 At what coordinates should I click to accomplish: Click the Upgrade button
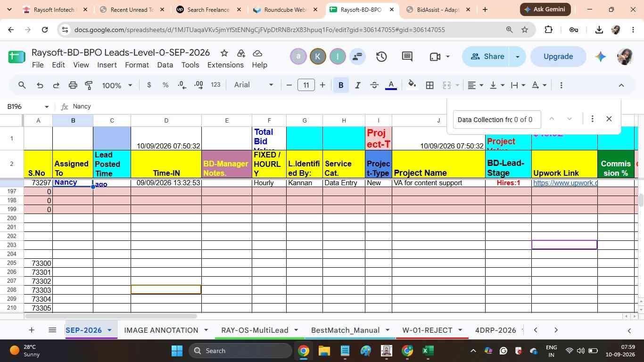[558, 57]
